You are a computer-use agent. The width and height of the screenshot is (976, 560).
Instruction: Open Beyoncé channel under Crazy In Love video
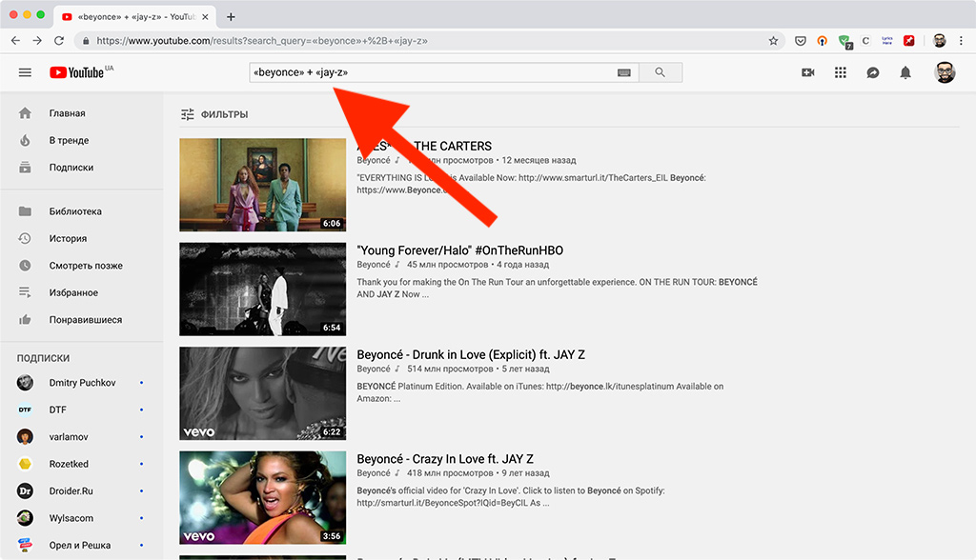pos(374,473)
